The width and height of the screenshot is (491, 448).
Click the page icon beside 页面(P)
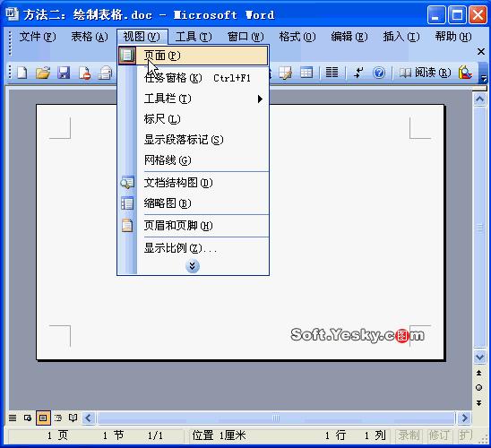(x=127, y=56)
